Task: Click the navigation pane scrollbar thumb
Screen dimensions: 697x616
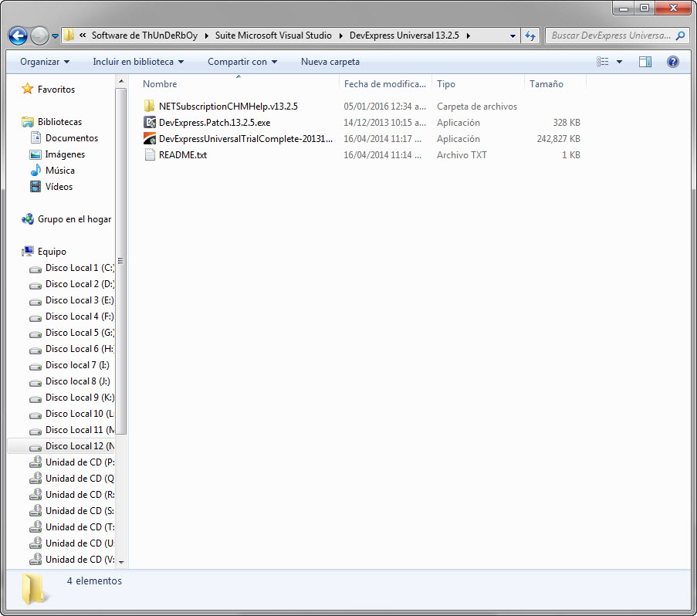Action: point(121,261)
